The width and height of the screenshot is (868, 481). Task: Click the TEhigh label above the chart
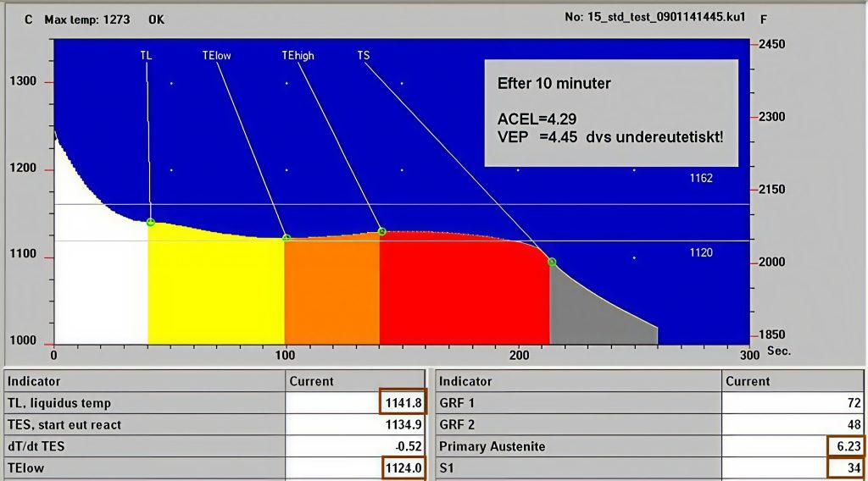pos(298,56)
